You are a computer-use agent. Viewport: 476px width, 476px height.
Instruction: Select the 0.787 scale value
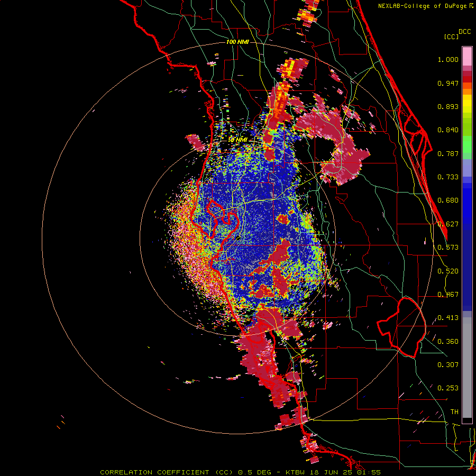pos(448,153)
